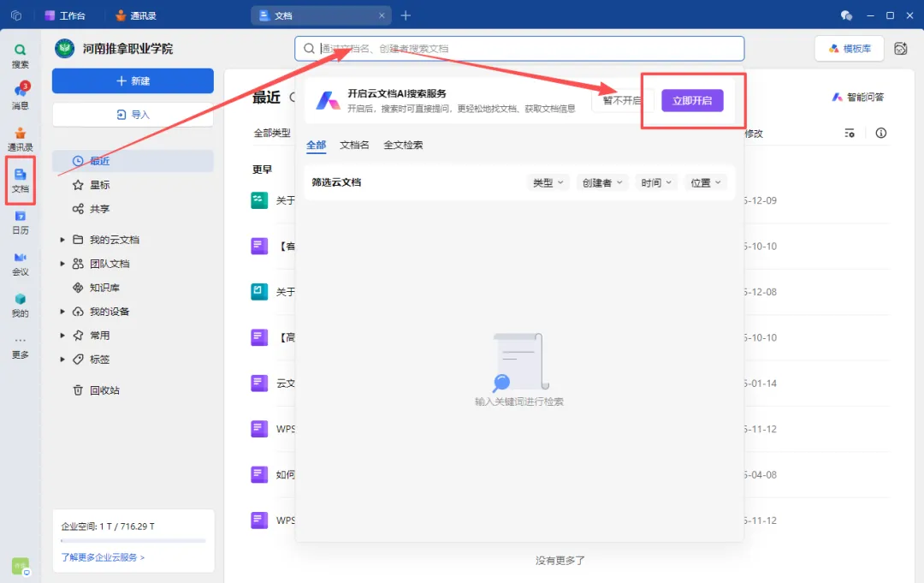Viewport: 924px width, 583px height.
Task: Open the Contacts sidebar icon
Action: [x=20, y=139]
